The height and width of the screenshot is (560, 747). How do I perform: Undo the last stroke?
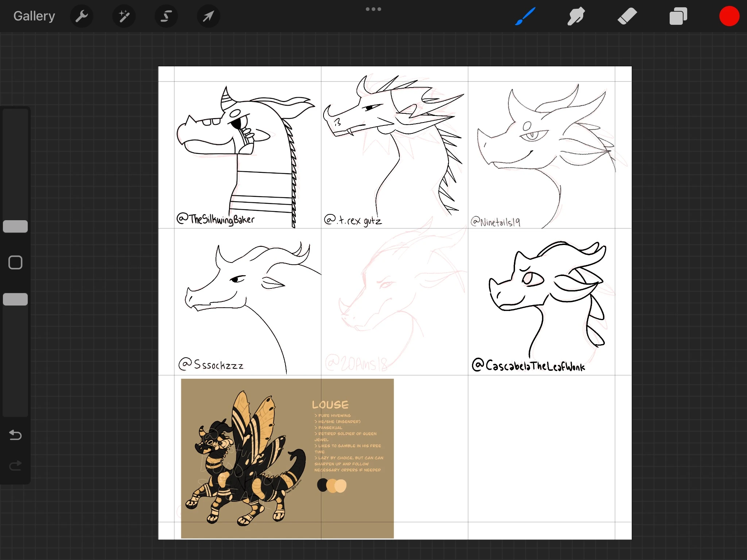click(x=15, y=435)
